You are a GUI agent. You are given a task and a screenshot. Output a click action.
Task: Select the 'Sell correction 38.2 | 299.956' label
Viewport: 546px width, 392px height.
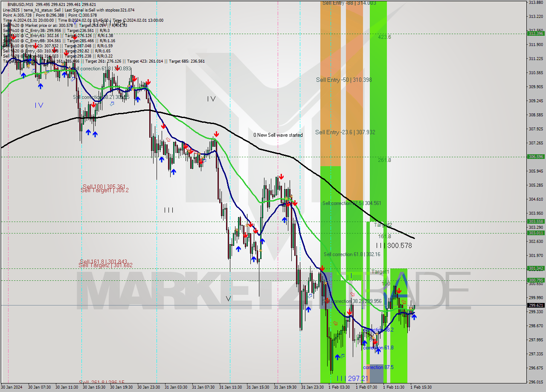(x=352, y=301)
